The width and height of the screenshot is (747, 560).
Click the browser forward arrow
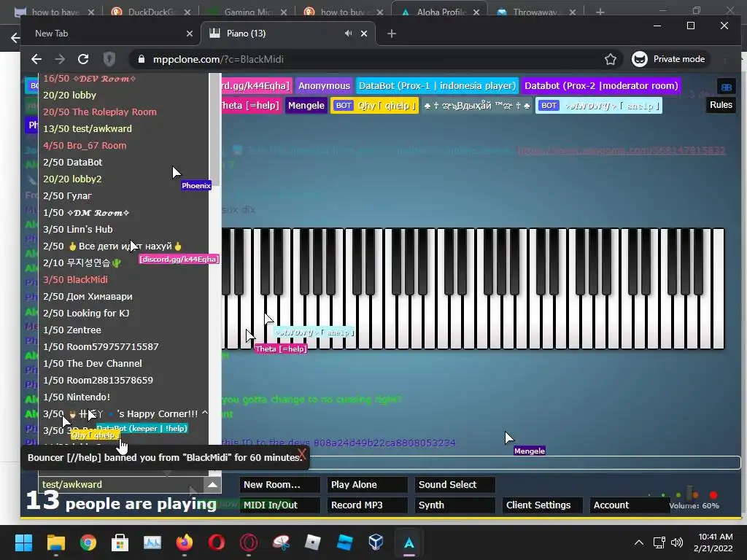pos(60,59)
